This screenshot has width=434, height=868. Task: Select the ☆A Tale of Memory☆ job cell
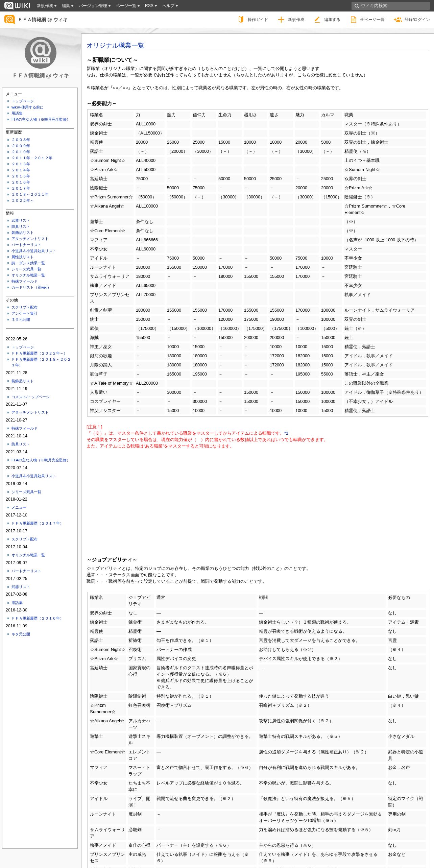(x=111, y=383)
